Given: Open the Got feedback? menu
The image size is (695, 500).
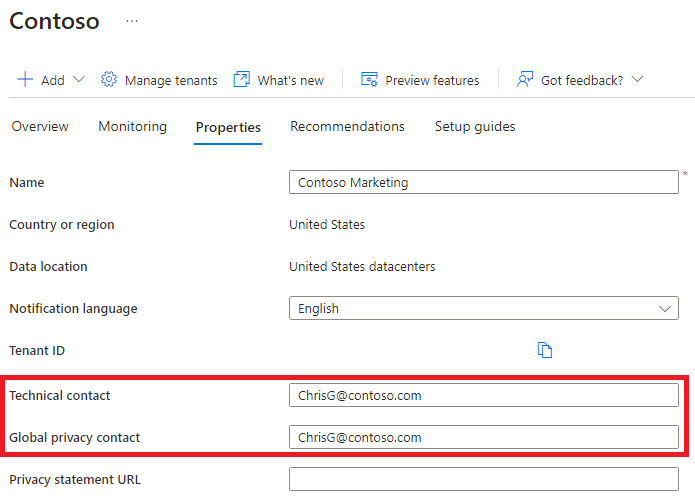Looking at the screenshot, I should coord(582,80).
